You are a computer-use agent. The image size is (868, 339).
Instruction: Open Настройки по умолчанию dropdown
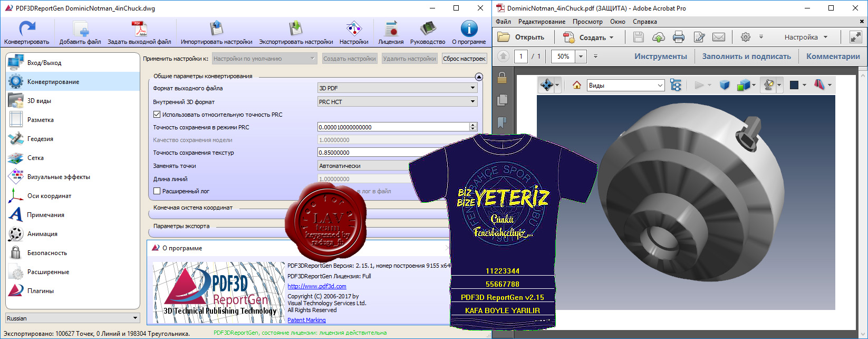[264, 59]
